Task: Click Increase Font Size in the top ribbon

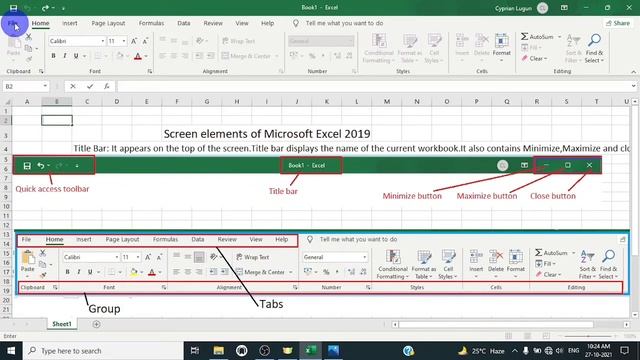Action: (134, 41)
